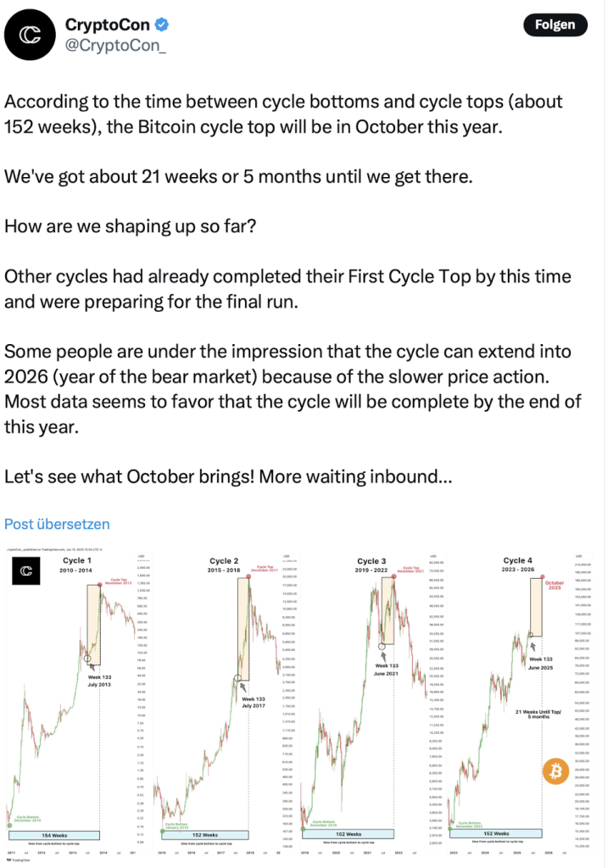This screenshot has width=608, height=868.
Task: Click Post übersetzen translate link
Action: tap(57, 524)
